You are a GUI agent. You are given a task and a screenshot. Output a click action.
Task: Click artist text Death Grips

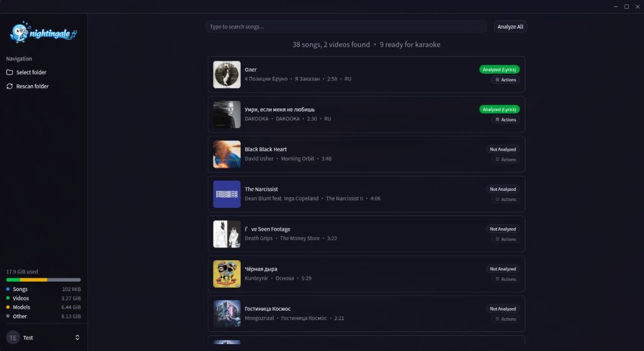[259, 238]
